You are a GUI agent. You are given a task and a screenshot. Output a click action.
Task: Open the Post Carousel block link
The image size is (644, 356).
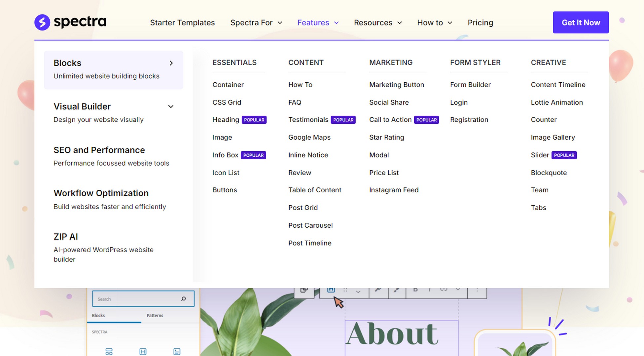coord(310,225)
